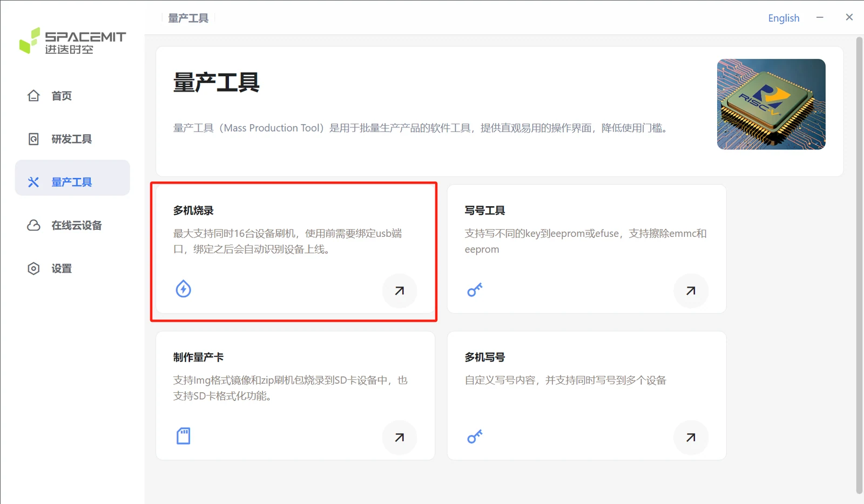Open 多机烧录 via its arrow button

point(400,291)
